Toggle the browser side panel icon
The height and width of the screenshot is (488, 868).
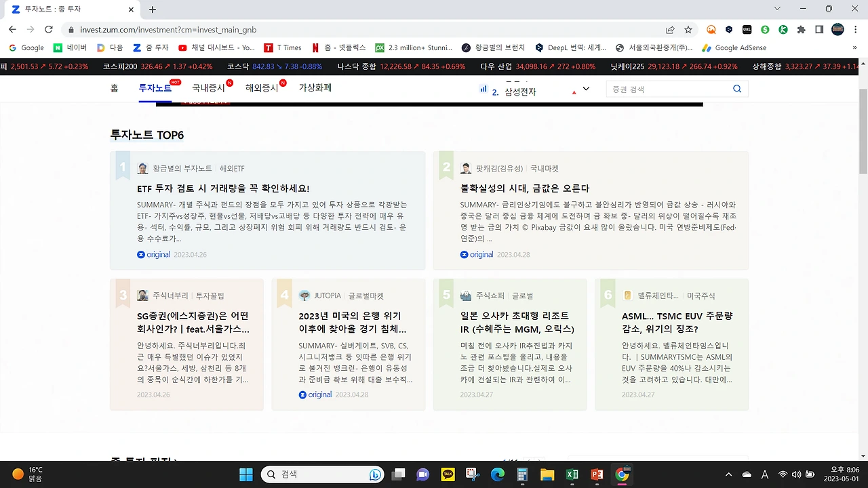point(819,30)
